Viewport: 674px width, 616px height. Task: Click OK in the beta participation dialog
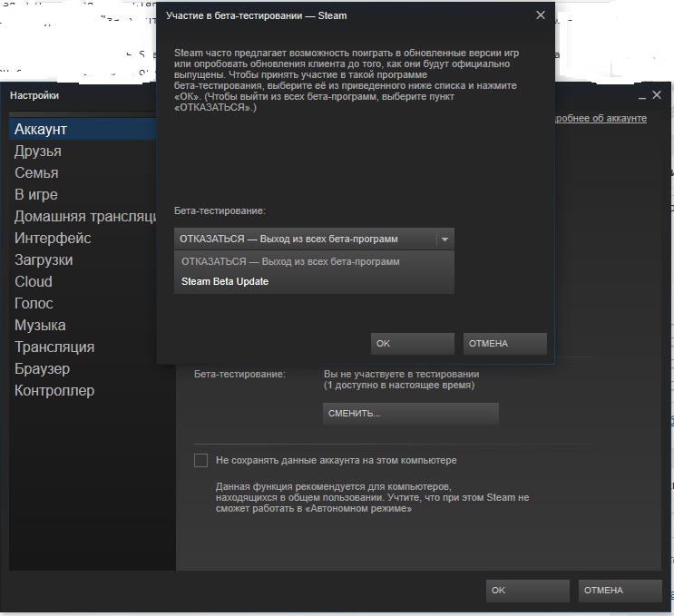pos(412,344)
